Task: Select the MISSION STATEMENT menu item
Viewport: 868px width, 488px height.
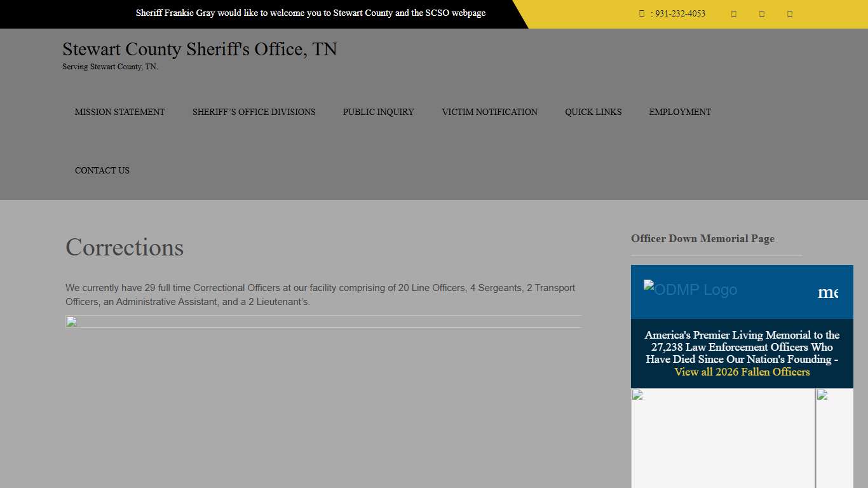Action: pyautogui.click(x=119, y=112)
